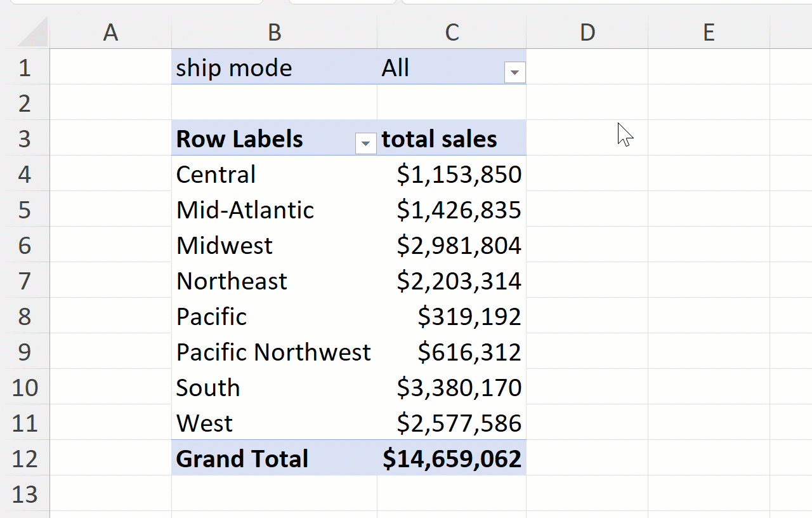812x518 pixels.
Task: Select the Pacific Northwest cell
Action: coord(274,352)
